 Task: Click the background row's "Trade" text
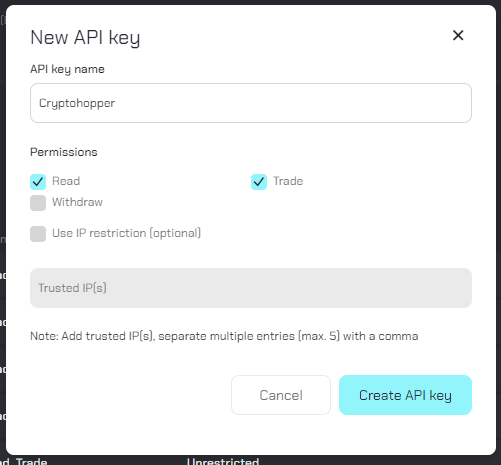(x=32, y=461)
